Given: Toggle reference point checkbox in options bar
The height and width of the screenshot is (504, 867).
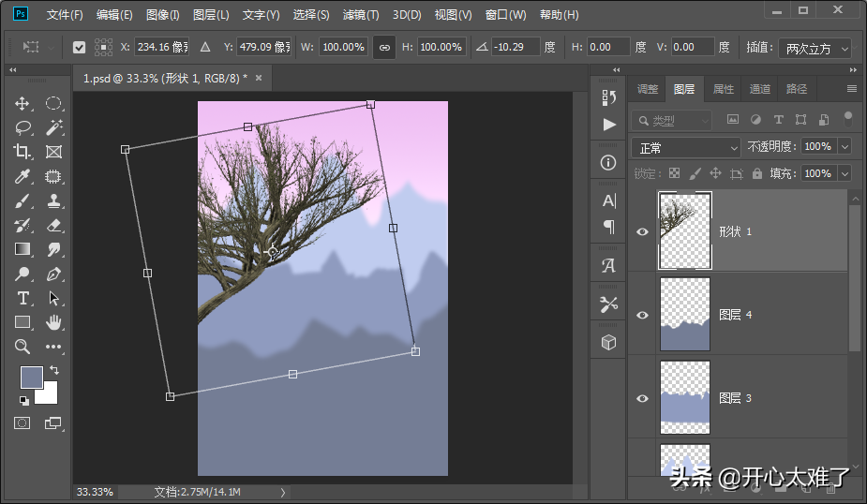Looking at the screenshot, I should [x=79, y=48].
